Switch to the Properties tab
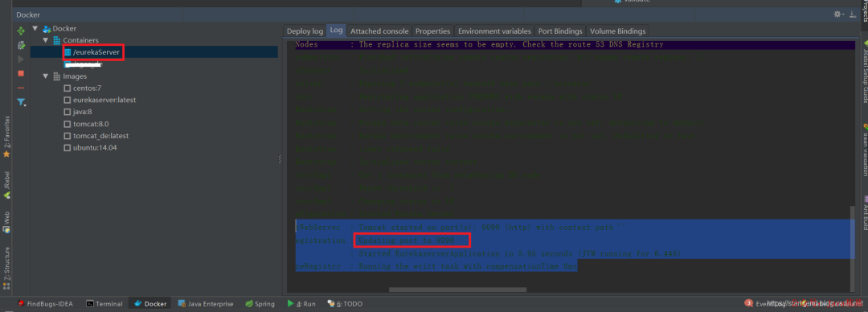868x312 pixels. [433, 31]
